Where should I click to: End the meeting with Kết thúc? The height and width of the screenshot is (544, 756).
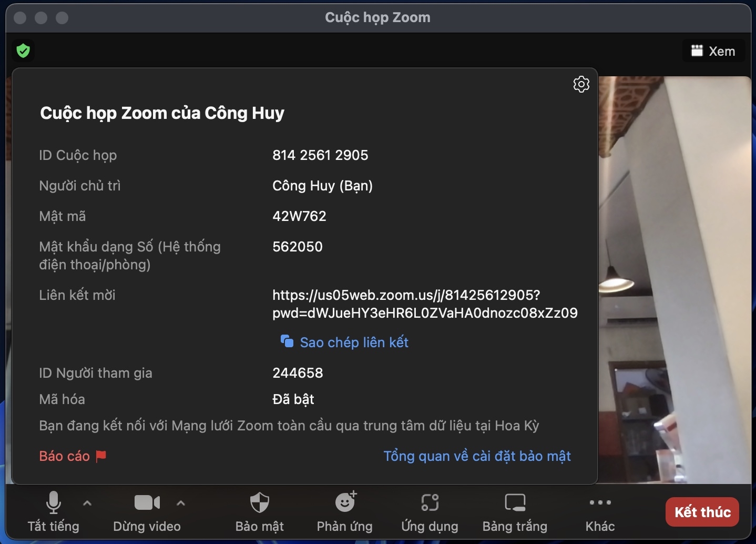pos(701,512)
